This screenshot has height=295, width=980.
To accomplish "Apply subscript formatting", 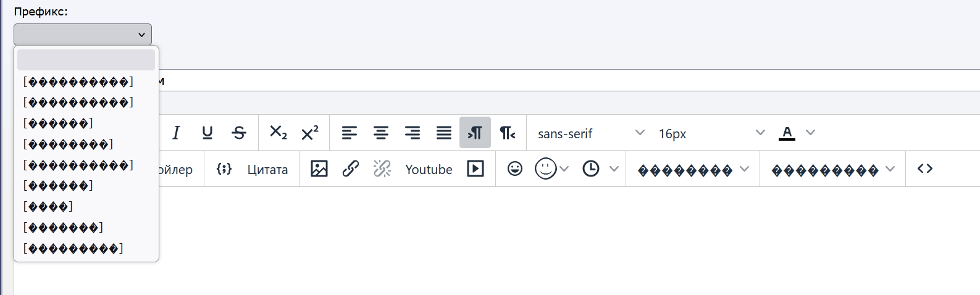I will point(279,133).
